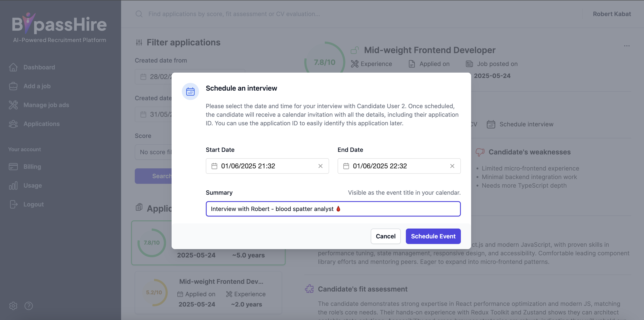The width and height of the screenshot is (644, 320).
Task: View the Usage page
Action: point(33,185)
